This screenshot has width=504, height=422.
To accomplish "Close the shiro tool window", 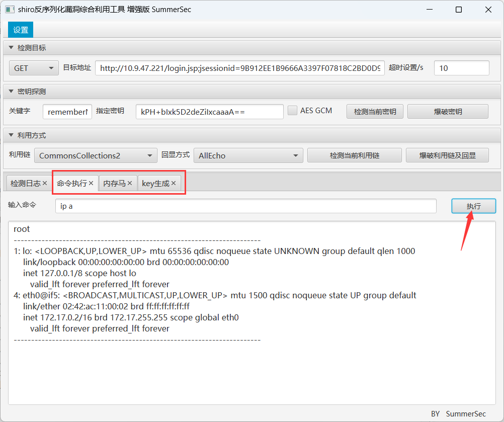I will (x=488, y=10).
